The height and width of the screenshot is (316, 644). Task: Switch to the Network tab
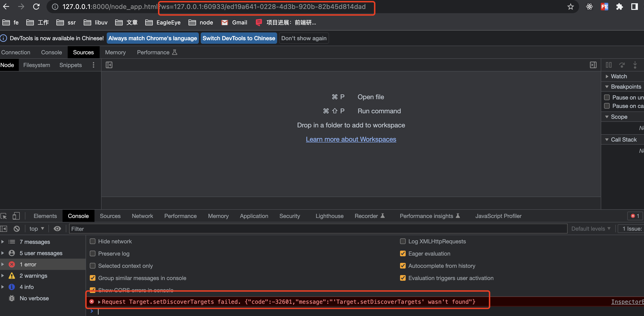pyautogui.click(x=142, y=216)
